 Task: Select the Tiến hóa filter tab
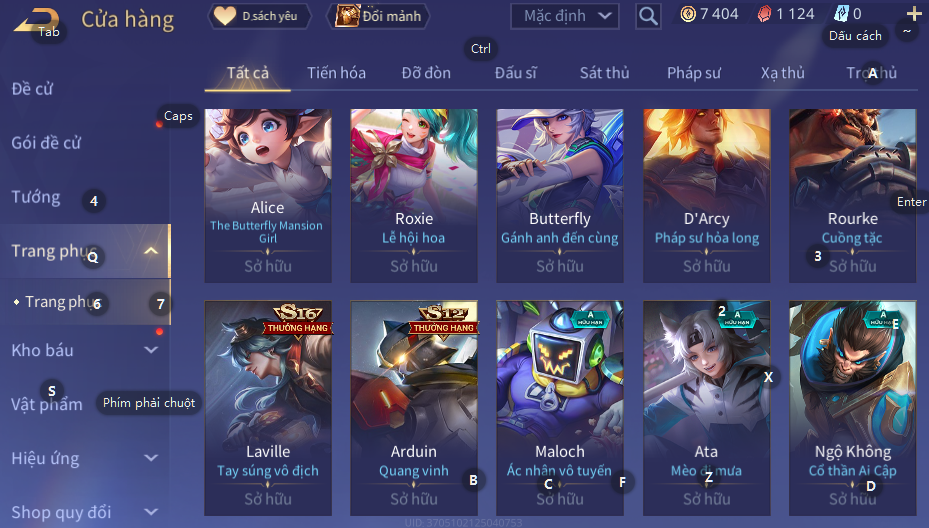pyautogui.click(x=336, y=73)
